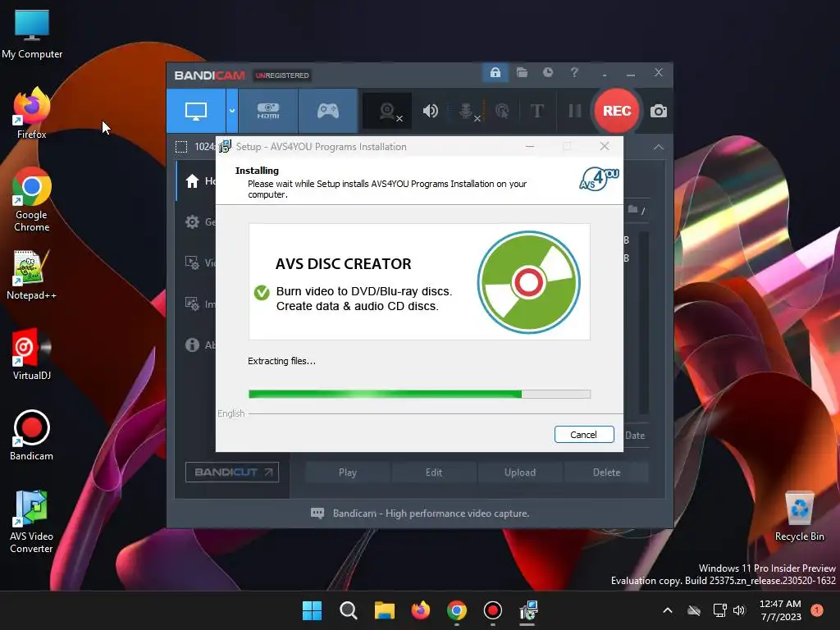The image size is (840, 630).
Task: Open Bandicam help question mark
Action: 574,72
